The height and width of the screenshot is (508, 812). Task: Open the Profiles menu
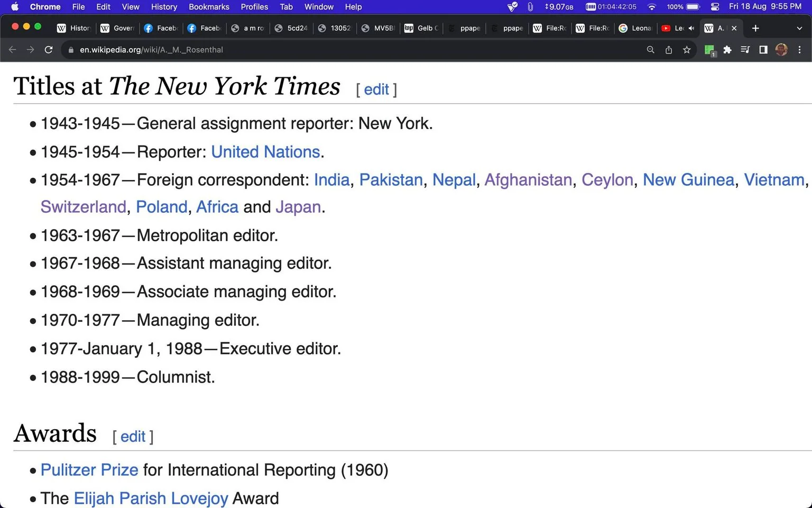pyautogui.click(x=254, y=6)
